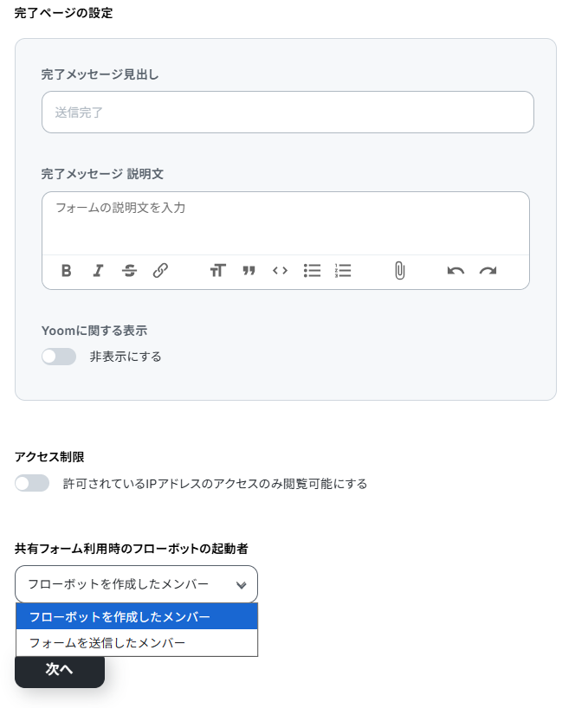Redo the last edit in the editor

tap(488, 271)
